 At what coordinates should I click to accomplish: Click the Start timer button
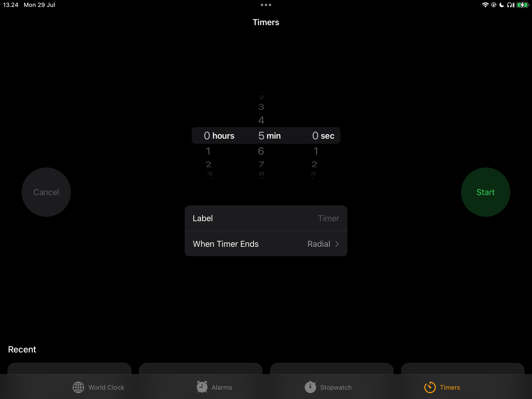pos(485,192)
